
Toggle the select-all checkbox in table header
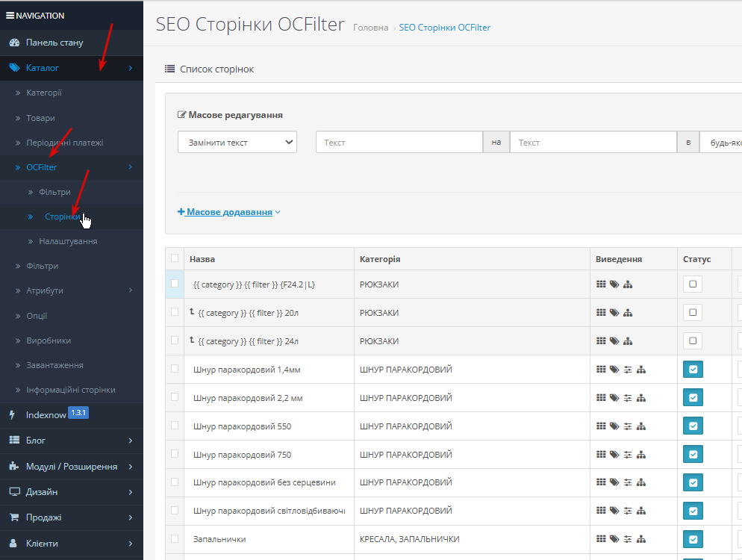[x=175, y=258]
